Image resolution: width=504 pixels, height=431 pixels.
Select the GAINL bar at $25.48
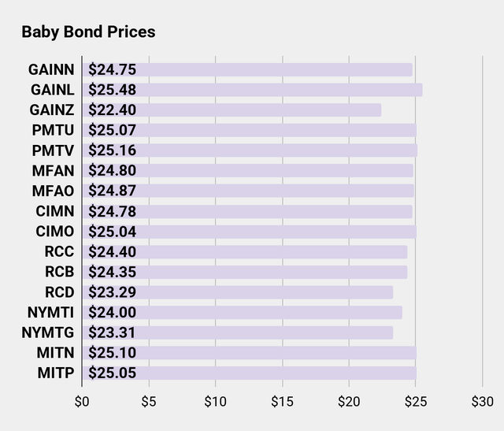tap(252, 90)
